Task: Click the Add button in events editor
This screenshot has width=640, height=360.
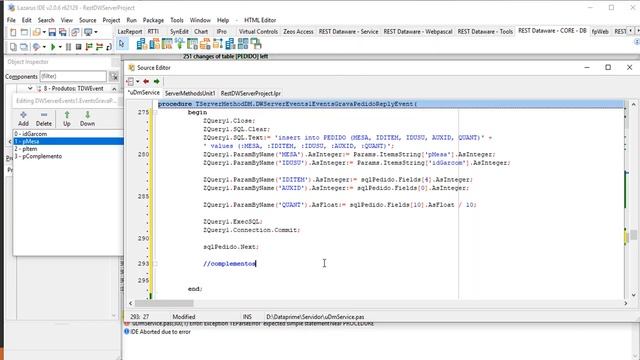Action: point(23,119)
